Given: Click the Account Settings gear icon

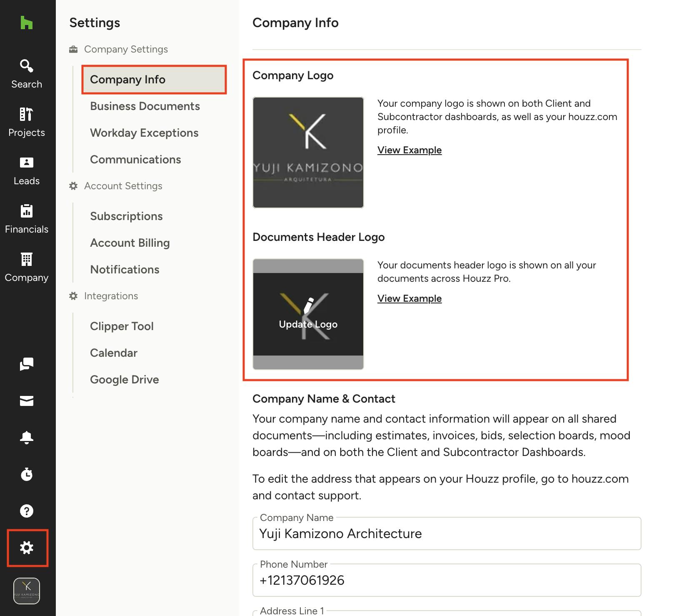Looking at the screenshot, I should (x=73, y=186).
